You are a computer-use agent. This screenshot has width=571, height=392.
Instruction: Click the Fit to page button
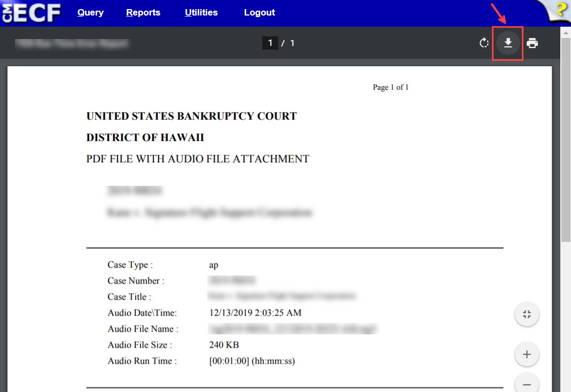[527, 314]
